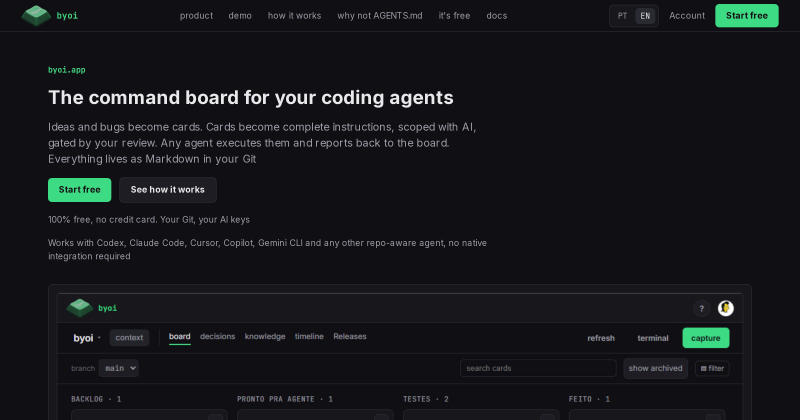Open why not AGENTS.md link

tap(380, 16)
